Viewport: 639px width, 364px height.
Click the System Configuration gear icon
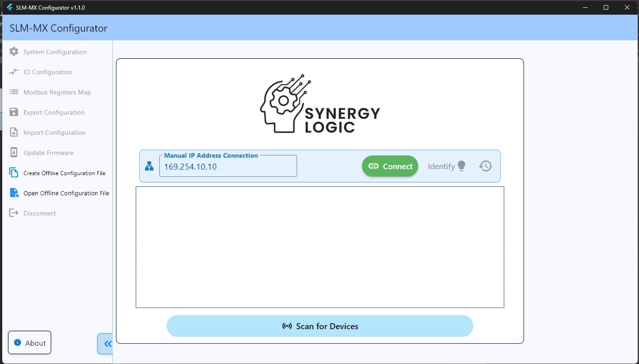14,52
